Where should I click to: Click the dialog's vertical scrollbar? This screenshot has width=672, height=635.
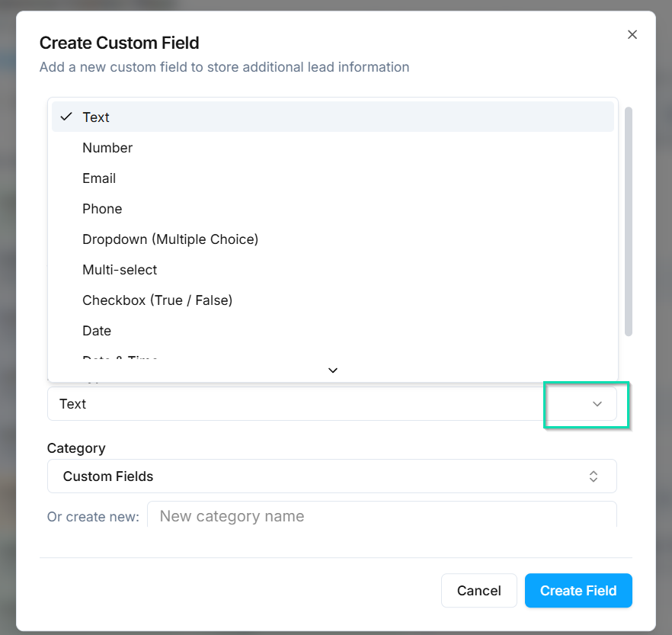pyautogui.click(x=629, y=221)
